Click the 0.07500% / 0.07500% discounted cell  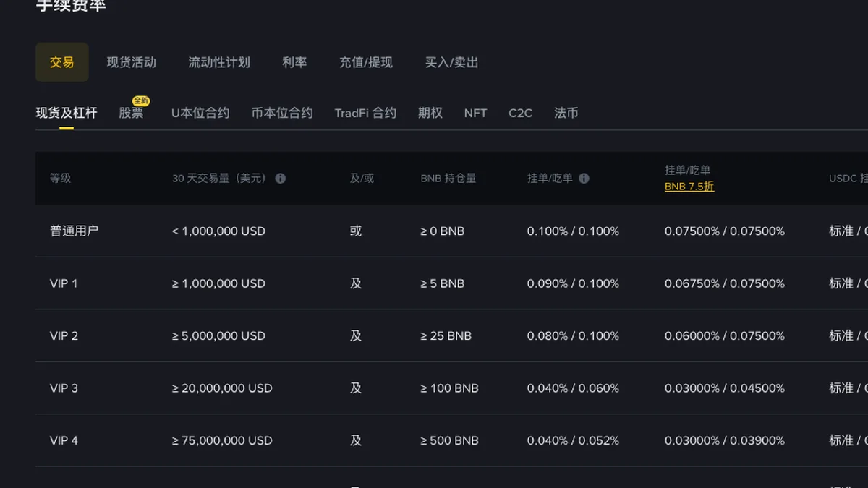(x=725, y=231)
